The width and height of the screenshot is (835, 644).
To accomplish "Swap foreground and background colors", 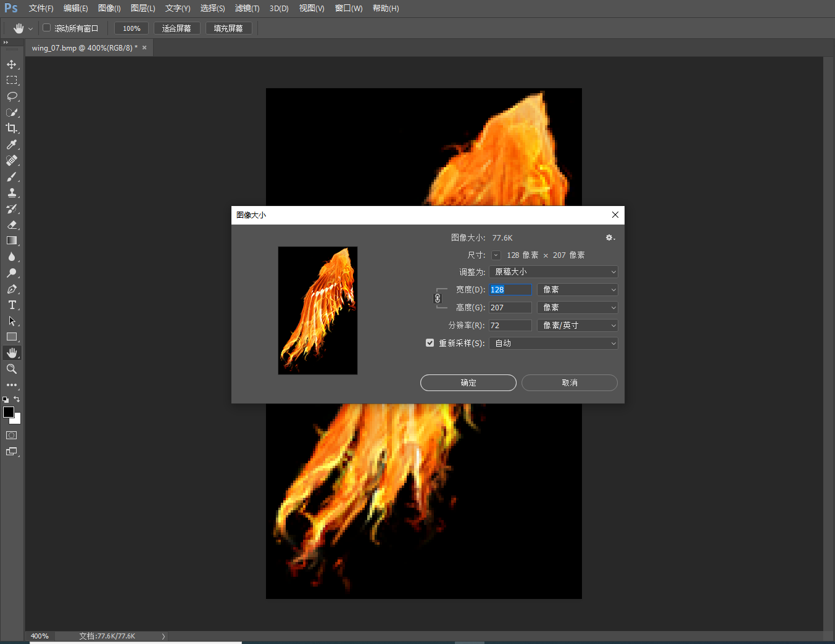I will pos(17,399).
